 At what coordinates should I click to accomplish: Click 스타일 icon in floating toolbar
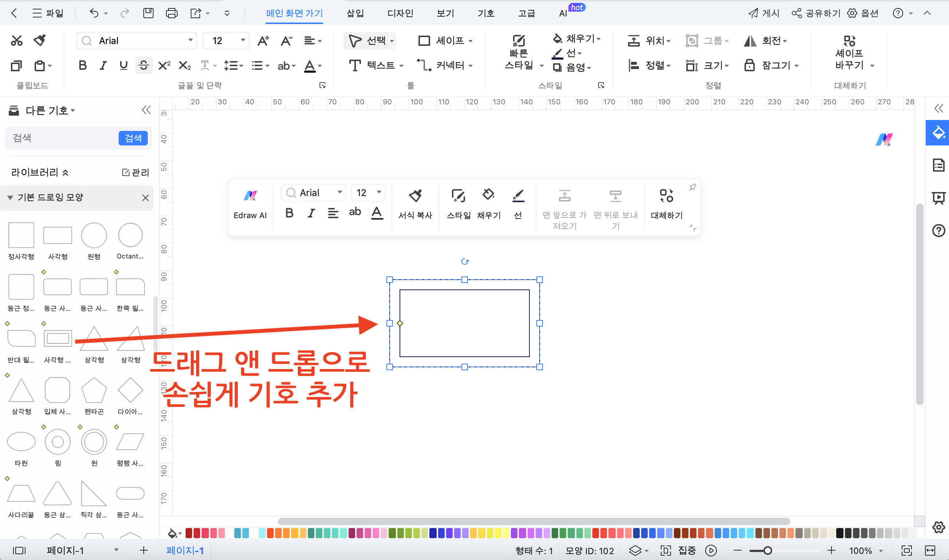pos(458,204)
